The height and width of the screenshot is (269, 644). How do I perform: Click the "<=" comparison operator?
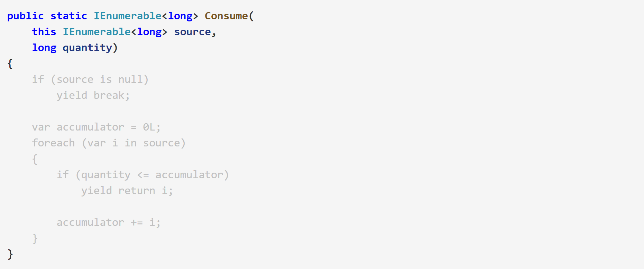143,175
